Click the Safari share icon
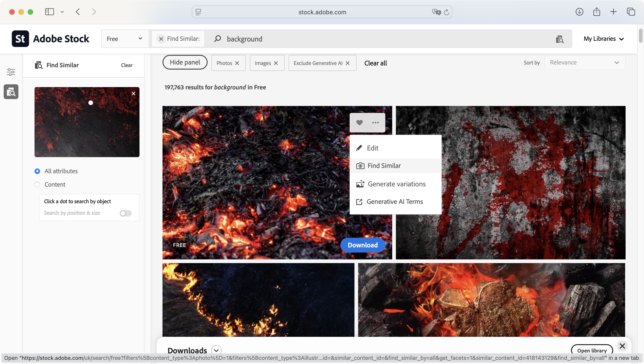The height and width of the screenshot is (364, 644). click(x=597, y=12)
